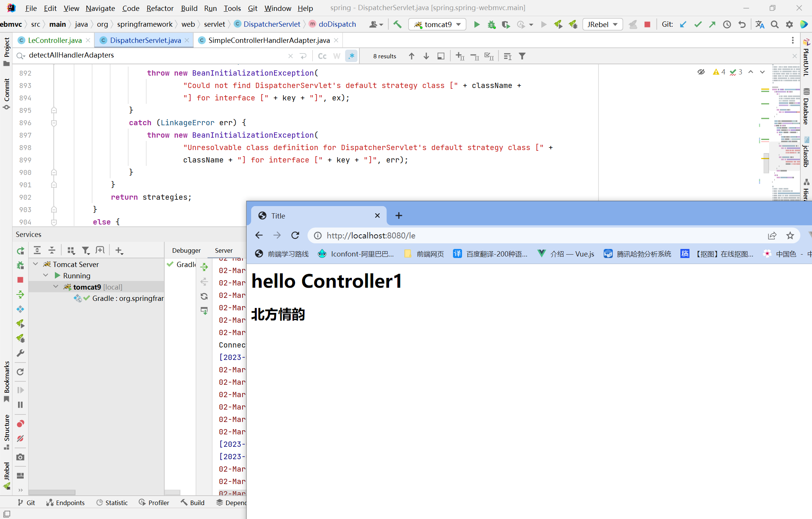Click the browser refresh button
Viewport: 812px width, 519px height.
click(296, 235)
